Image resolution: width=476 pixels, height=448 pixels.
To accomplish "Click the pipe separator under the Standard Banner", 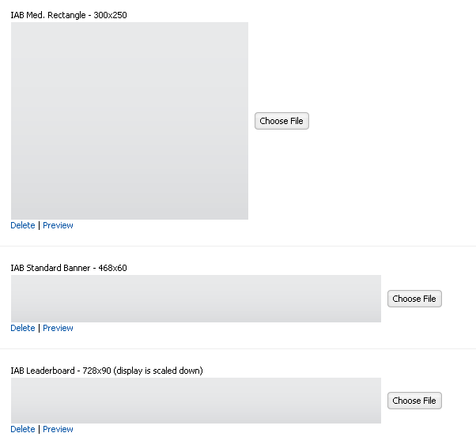I will click(39, 328).
